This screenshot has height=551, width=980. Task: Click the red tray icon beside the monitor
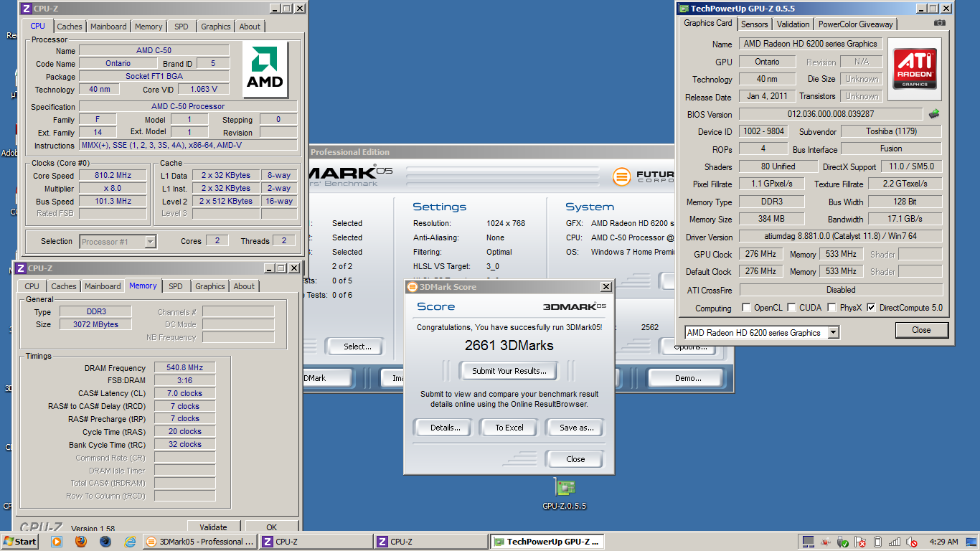pos(826,542)
